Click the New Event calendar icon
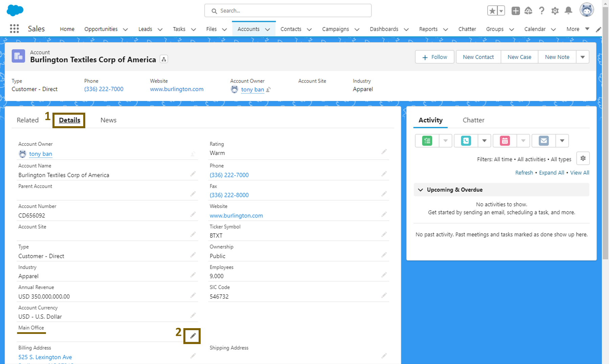609x364 pixels. 505,141
